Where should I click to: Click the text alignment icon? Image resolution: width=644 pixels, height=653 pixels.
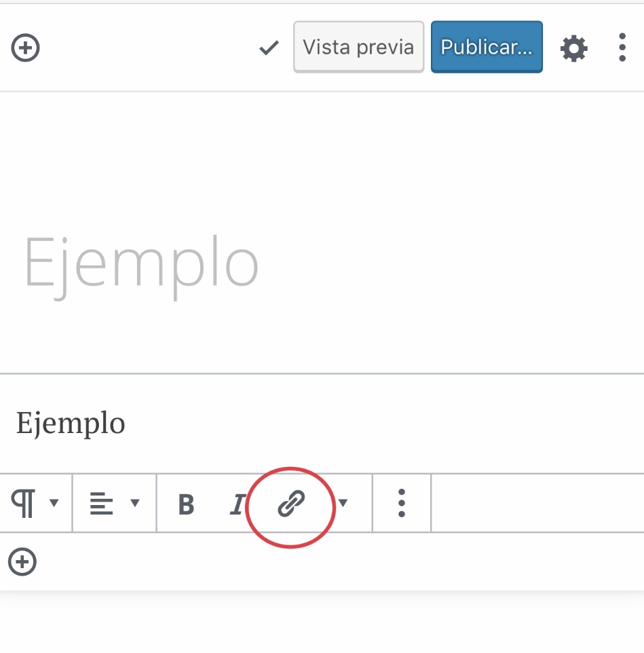point(102,504)
